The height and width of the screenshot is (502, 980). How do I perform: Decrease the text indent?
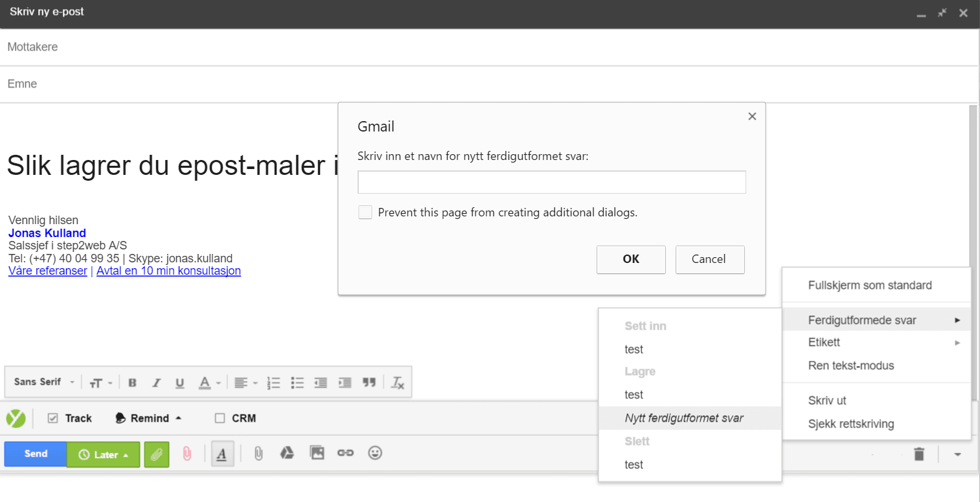(x=321, y=382)
